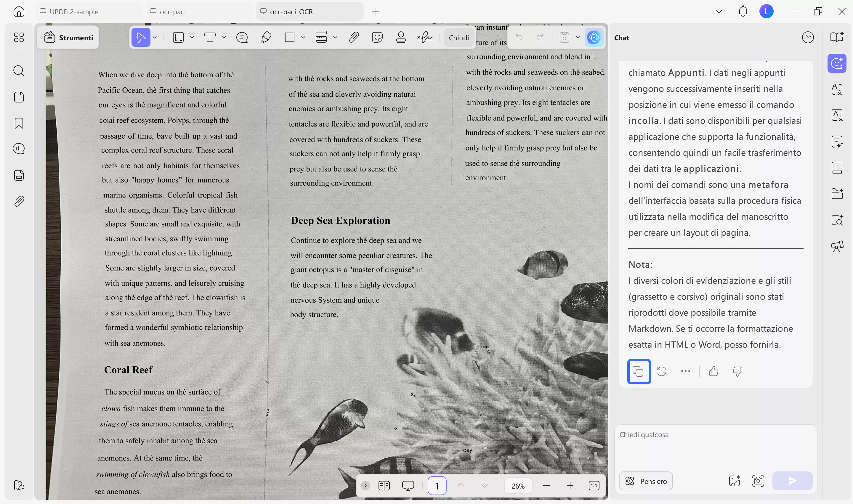
Task: Expand the rectangle shape tool dropdown
Action: [303, 37]
